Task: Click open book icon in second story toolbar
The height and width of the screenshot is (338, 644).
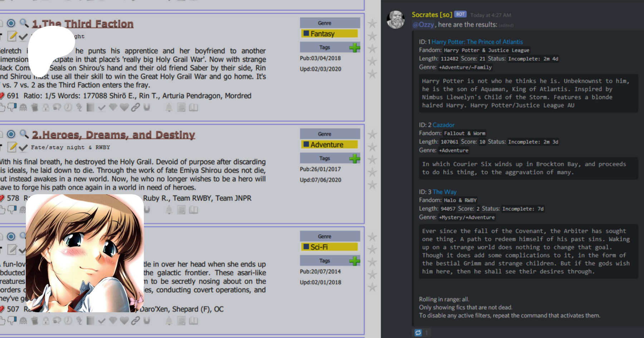Action: 194,210
